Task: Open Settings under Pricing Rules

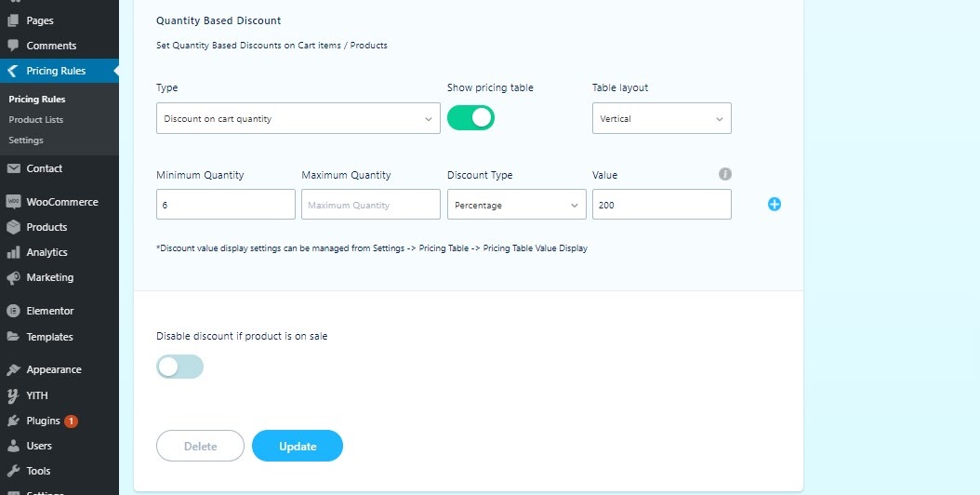Action: click(x=26, y=140)
